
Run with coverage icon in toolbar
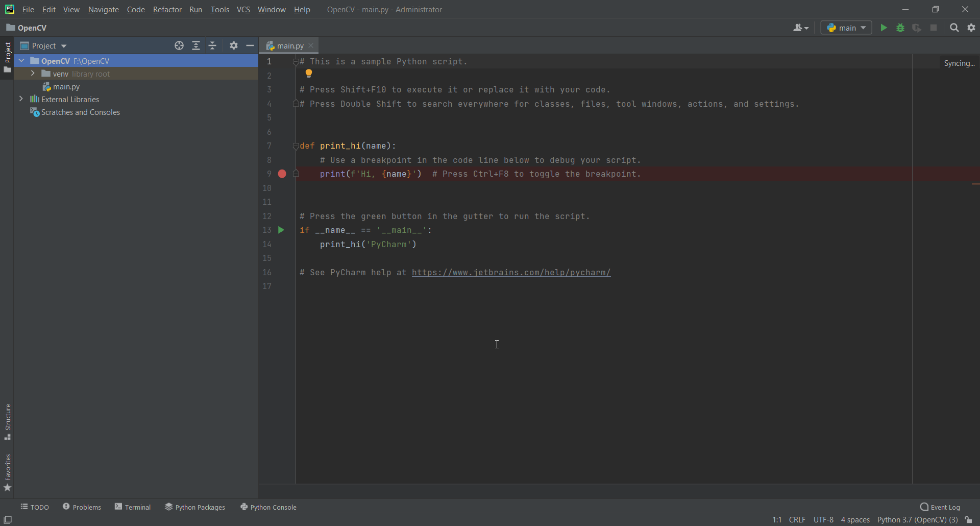tap(917, 28)
